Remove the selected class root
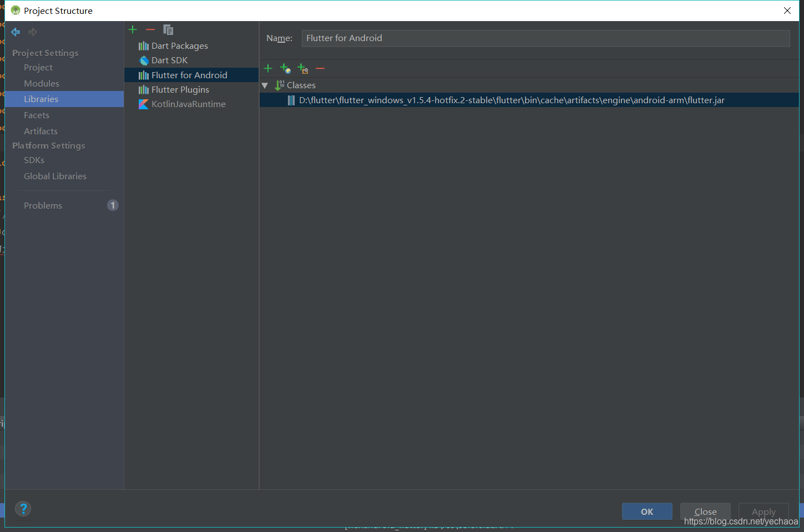Image resolution: width=804 pixels, height=532 pixels. point(320,68)
